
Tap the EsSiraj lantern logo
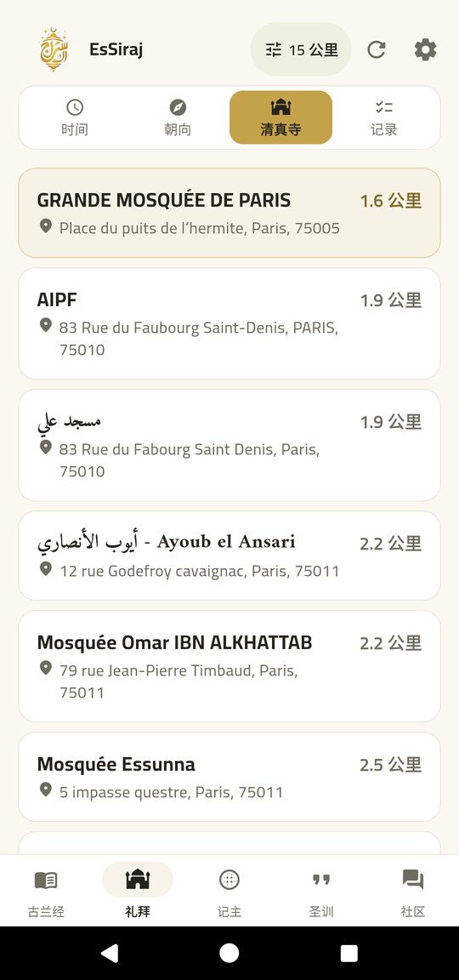click(53, 49)
